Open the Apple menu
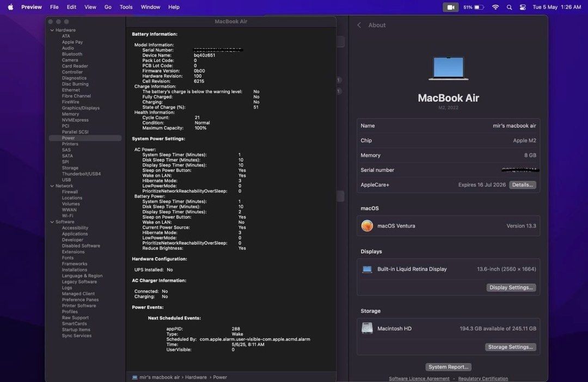This screenshot has width=588, height=382. (10, 7)
